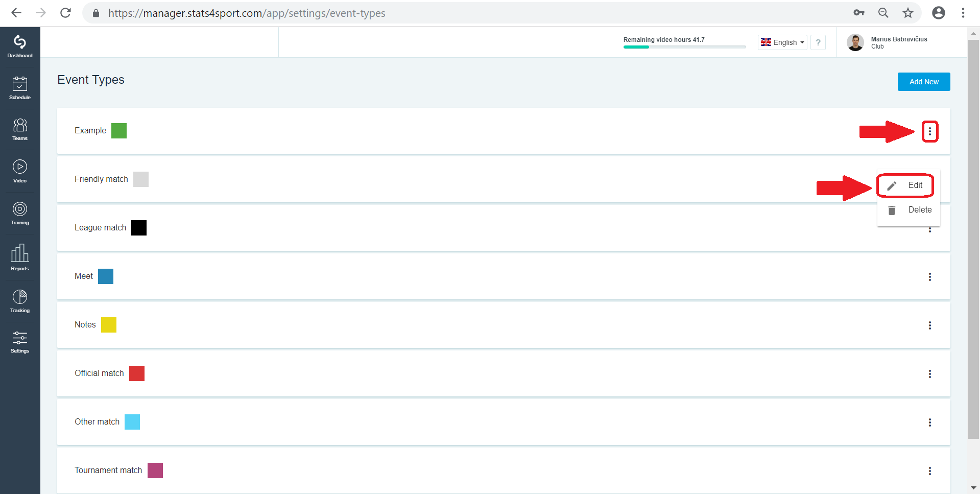Open Tracking in the sidebar
This screenshot has height=494, width=980.
click(20, 301)
